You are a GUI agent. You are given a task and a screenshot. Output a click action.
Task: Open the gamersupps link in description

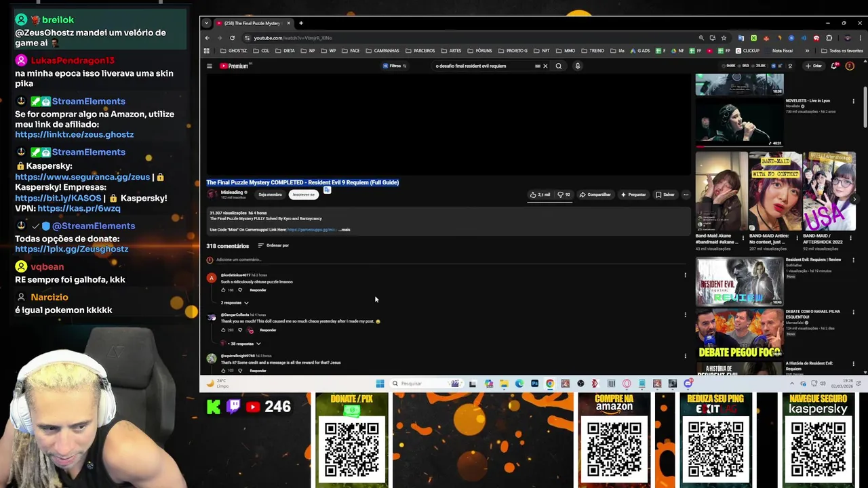312,230
